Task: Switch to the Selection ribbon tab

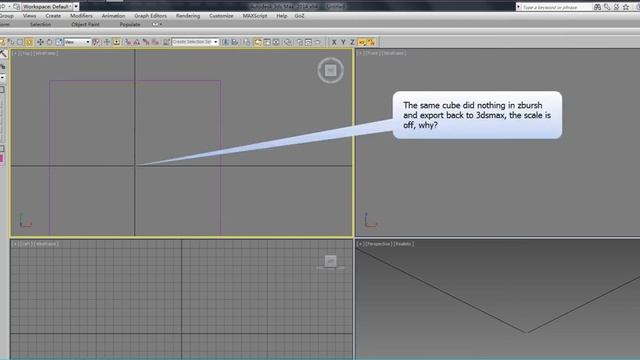Action: pos(40,24)
